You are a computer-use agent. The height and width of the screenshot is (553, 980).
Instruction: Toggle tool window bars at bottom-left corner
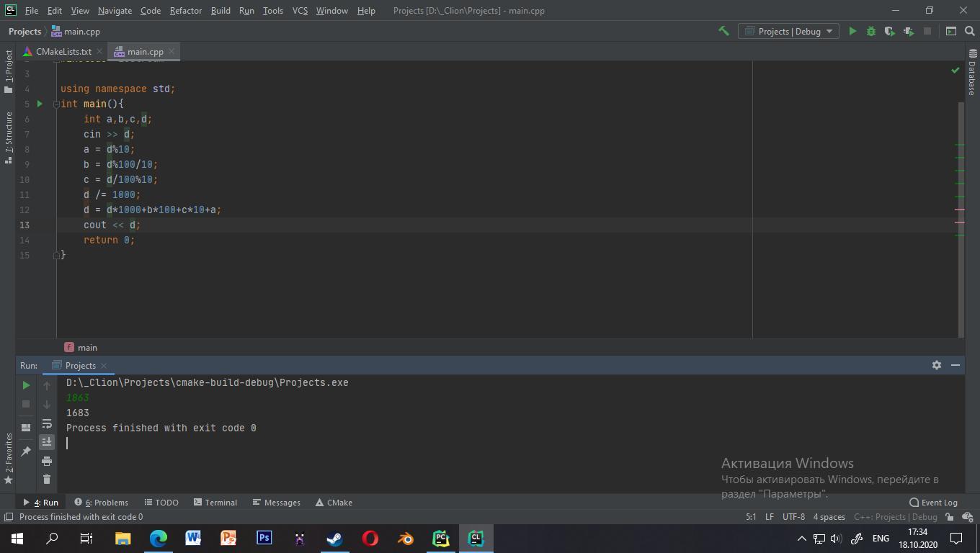coord(8,517)
